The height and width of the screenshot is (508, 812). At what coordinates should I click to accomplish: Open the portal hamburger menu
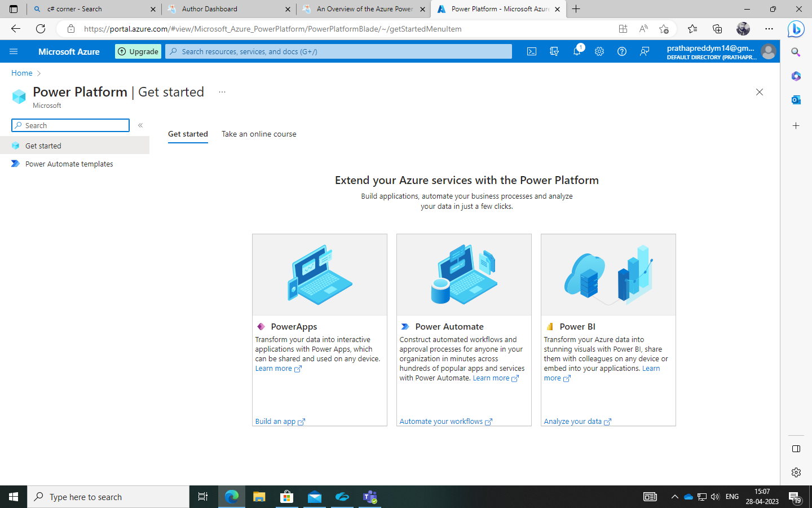[14, 51]
